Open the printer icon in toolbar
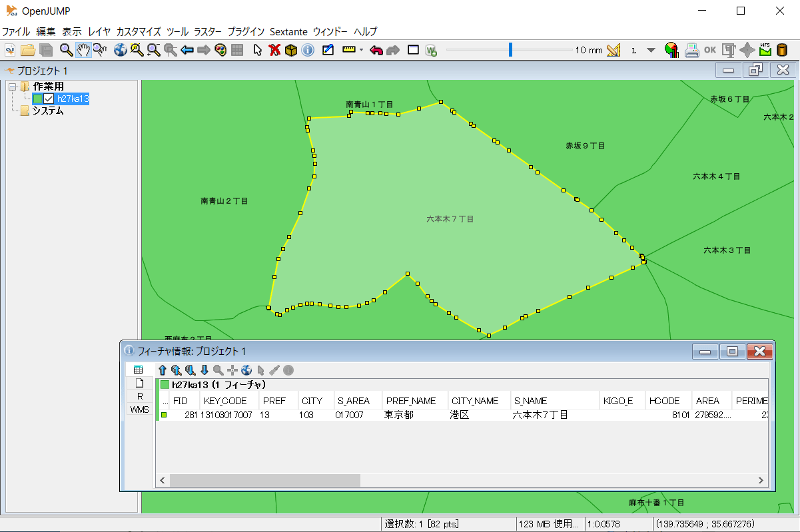This screenshot has width=800, height=532. click(x=692, y=50)
